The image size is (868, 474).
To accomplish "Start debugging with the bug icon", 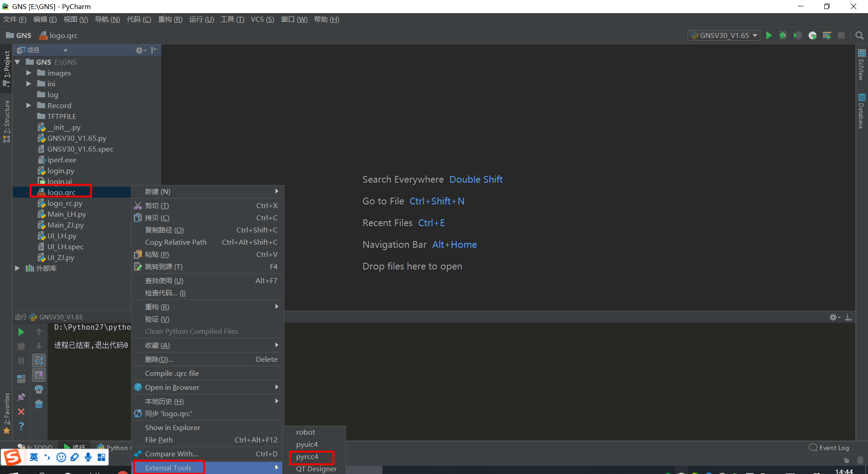I will click(783, 35).
